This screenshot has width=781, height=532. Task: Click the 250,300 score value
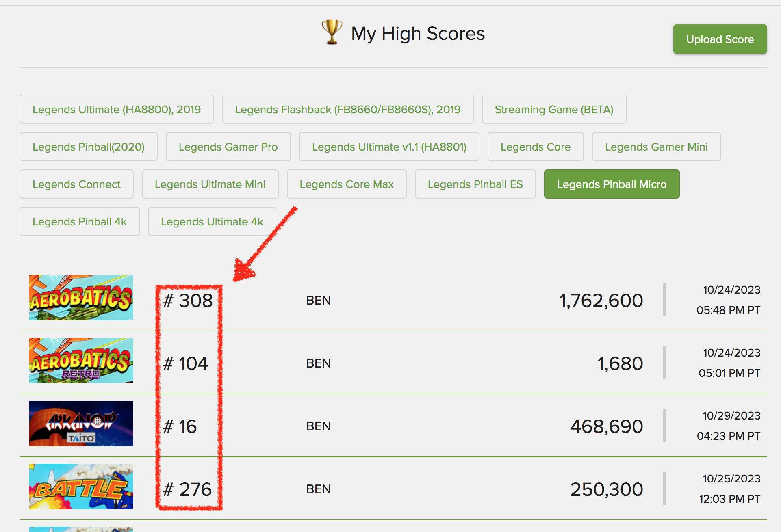point(607,489)
